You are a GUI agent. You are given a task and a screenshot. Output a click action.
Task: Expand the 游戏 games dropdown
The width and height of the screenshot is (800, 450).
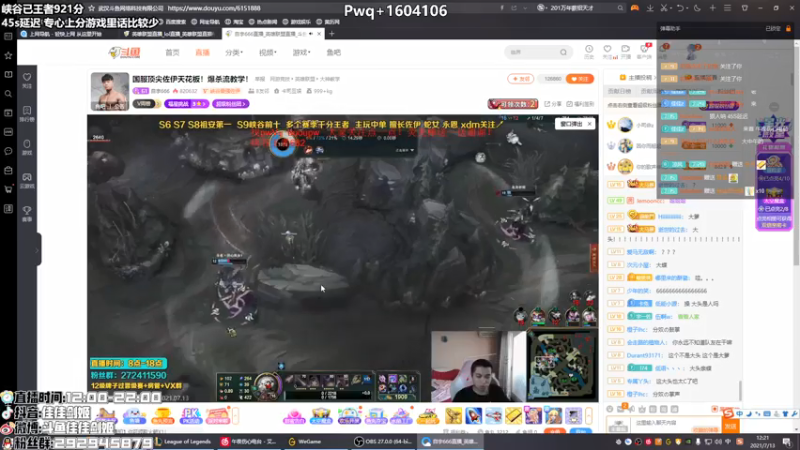(x=302, y=53)
